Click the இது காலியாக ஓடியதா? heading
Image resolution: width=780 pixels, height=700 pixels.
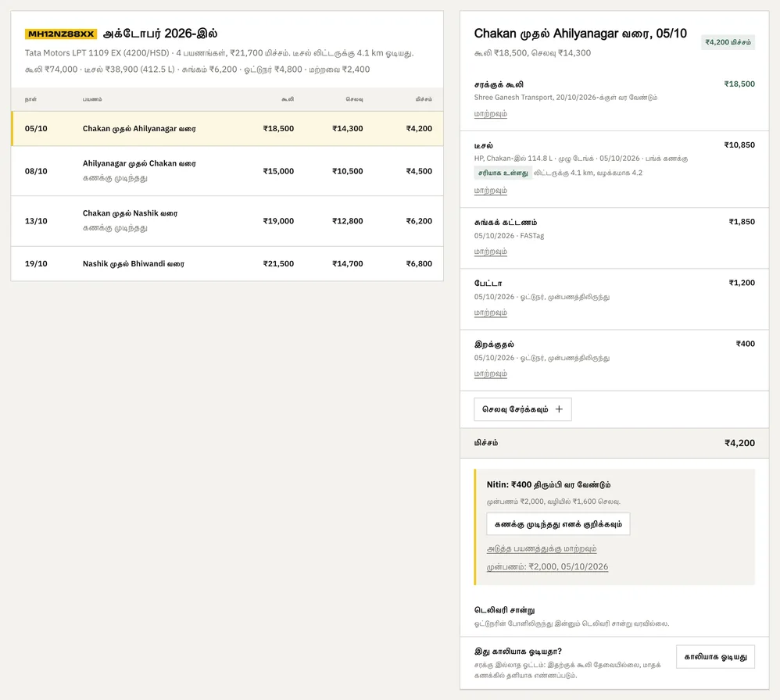click(x=518, y=652)
